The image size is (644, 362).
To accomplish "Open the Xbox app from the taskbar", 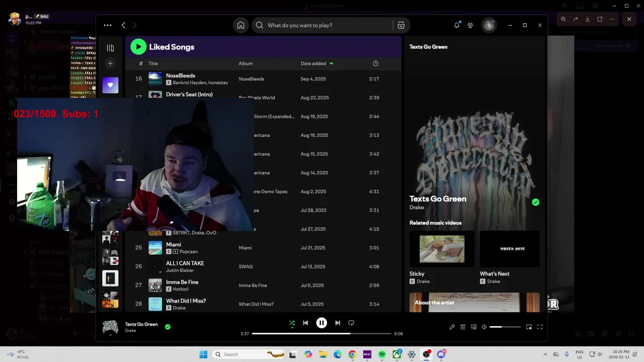I will (x=397, y=354).
